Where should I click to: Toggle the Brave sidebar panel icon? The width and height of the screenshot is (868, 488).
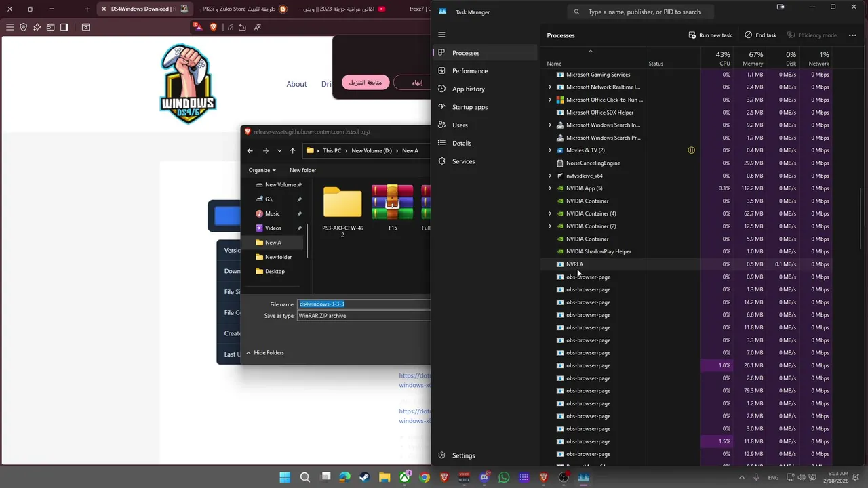(64, 27)
